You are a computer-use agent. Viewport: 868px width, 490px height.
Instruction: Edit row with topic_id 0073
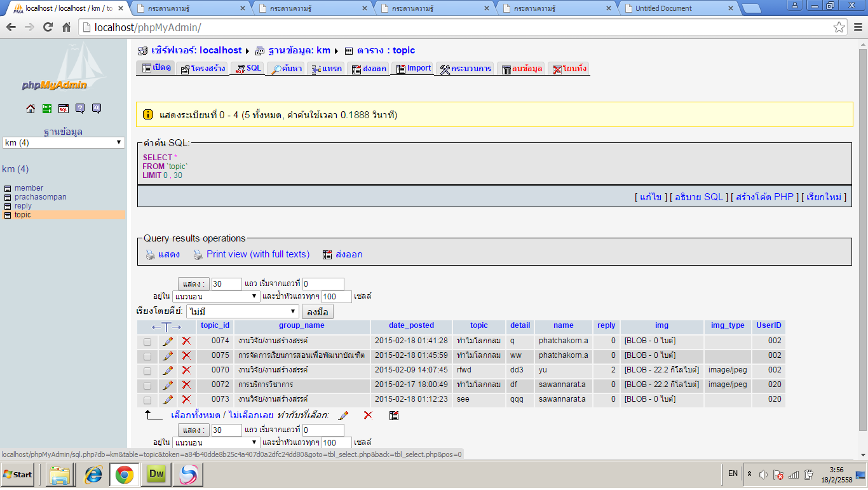[x=168, y=400]
